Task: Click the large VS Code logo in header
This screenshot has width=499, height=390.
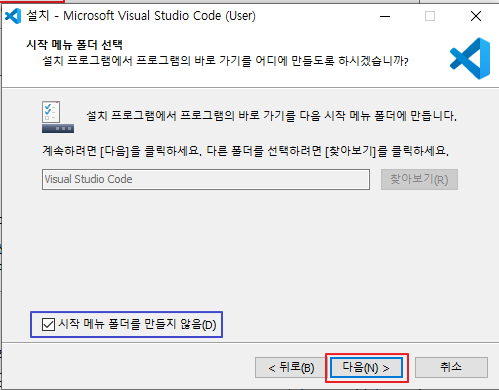Action: (470, 58)
